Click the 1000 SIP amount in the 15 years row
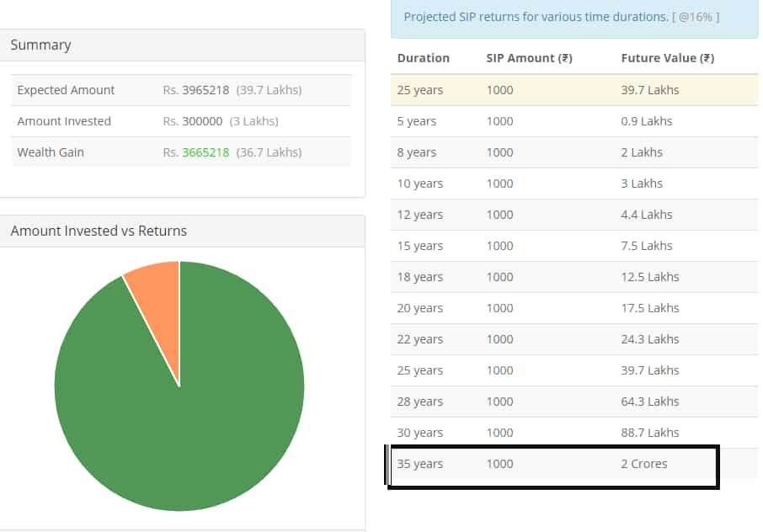The height and width of the screenshot is (532, 763). click(x=499, y=246)
